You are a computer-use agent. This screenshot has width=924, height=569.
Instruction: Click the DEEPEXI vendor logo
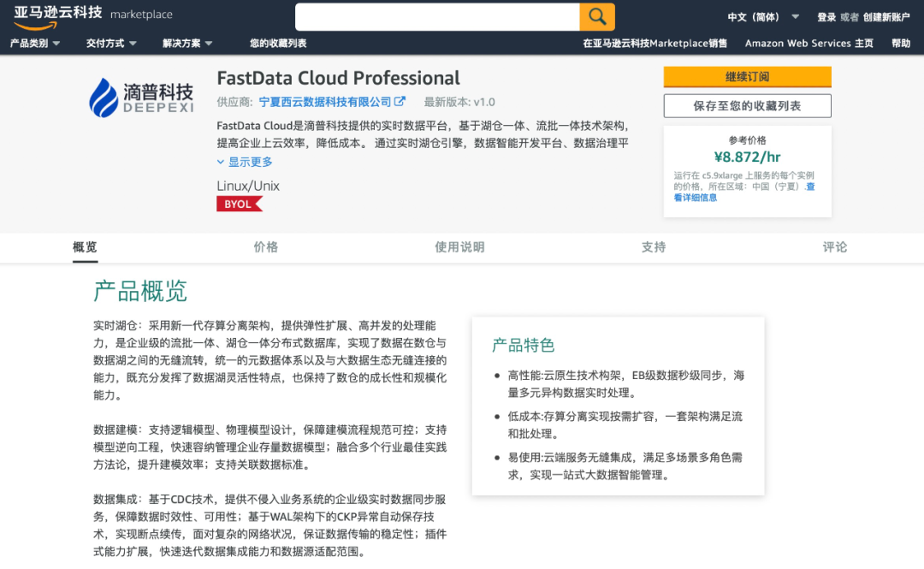(141, 98)
